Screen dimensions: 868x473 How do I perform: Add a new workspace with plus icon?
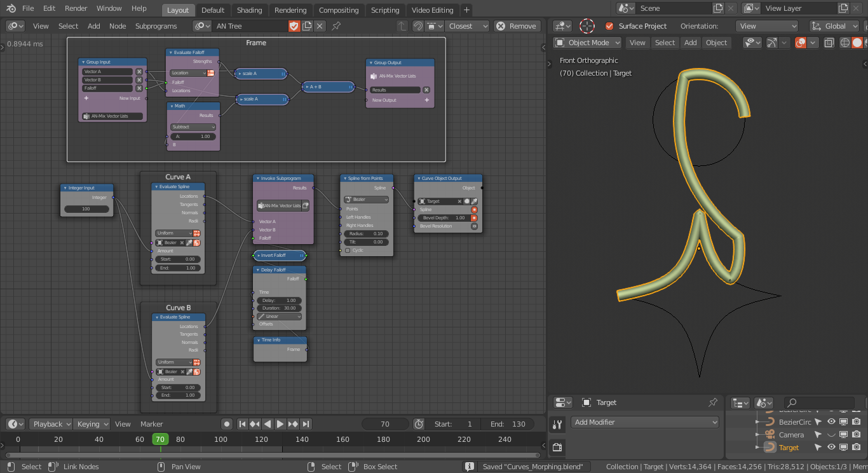coord(466,10)
